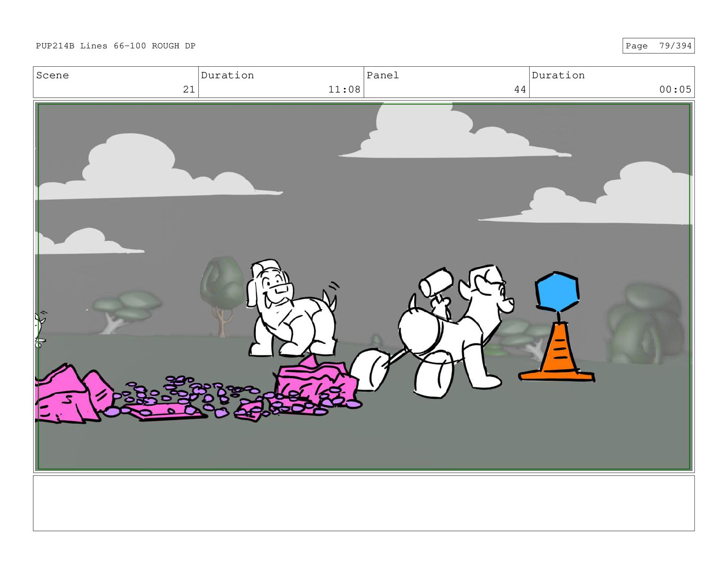Screen dimensions: 728x564
Task: Click the "Scene" label
Action: point(52,76)
